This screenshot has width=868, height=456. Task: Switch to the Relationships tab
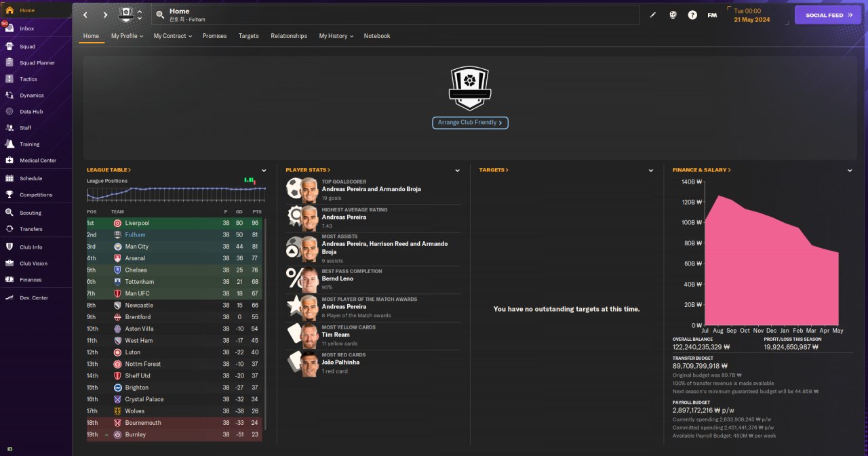289,36
